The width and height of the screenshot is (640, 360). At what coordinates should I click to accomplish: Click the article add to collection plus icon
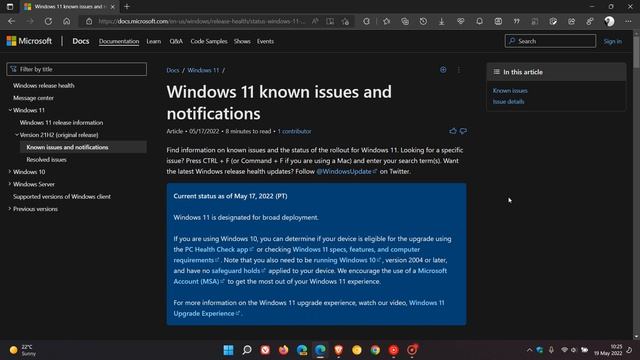tap(443, 70)
